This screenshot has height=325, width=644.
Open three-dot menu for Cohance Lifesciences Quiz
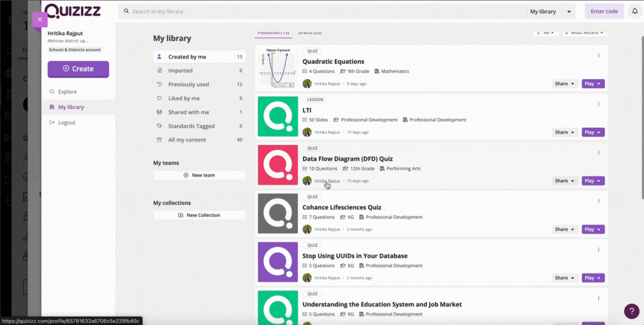599,201
